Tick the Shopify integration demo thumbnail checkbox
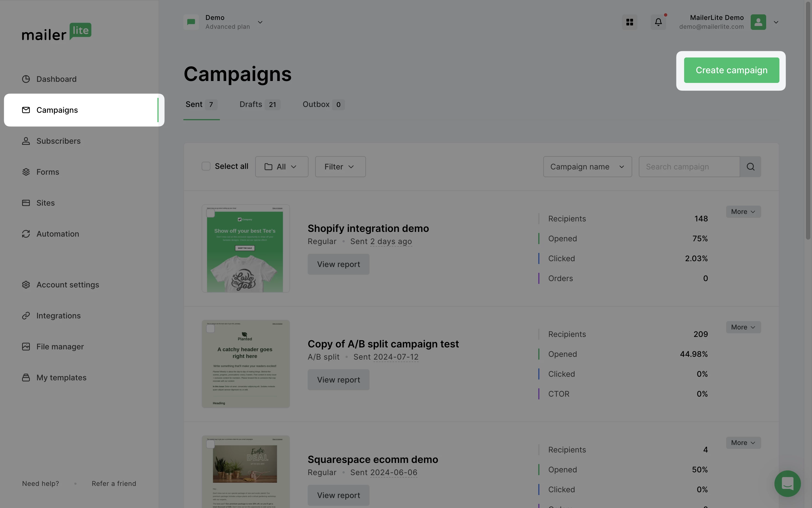The height and width of the screenshot is (508, 812). (210, 213)
